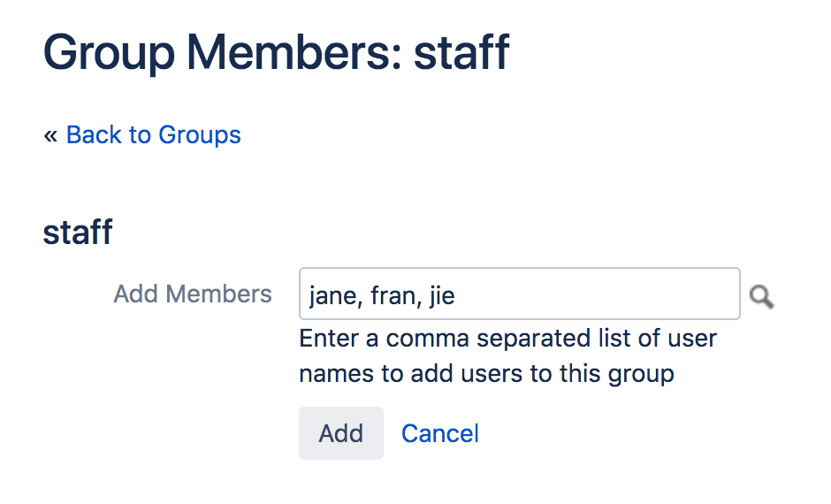Click the « symbol before Back to Groups
Image resolution: width=831 pixels, height=504 pixels.
coord(50,135)
